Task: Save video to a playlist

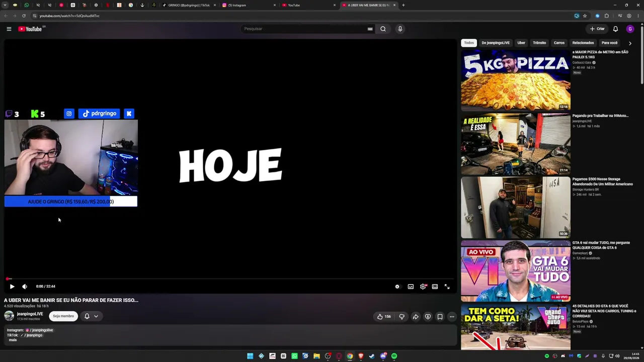Action: 440,317
